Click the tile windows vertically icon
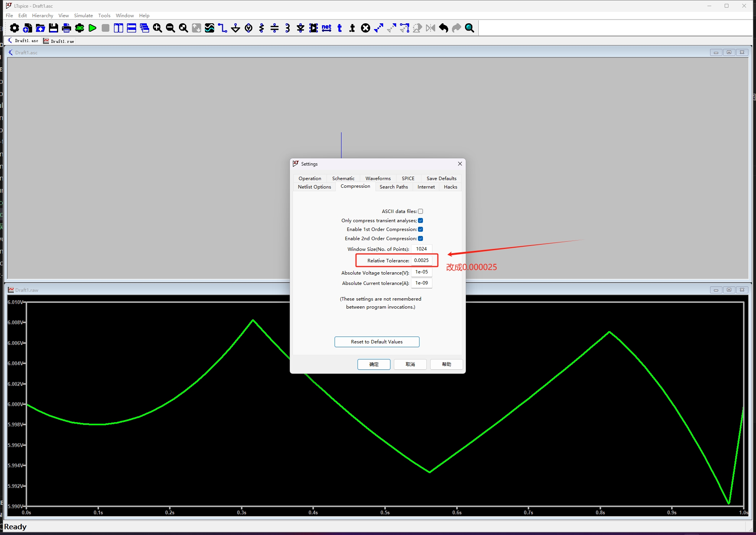Viewport: 756px width, 535px height. pos(119,28)
